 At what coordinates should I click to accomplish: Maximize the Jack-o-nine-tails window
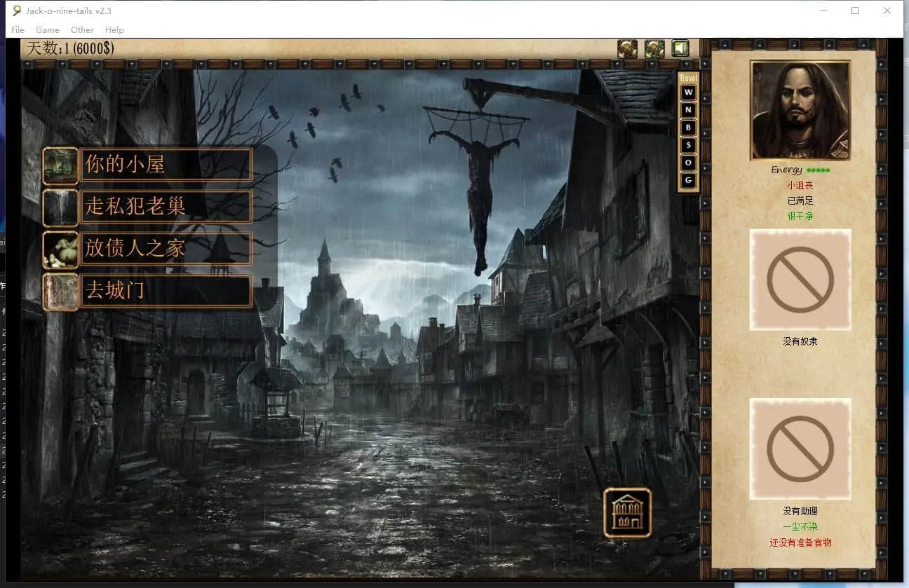pyautogui.click(x=855, y=11)
